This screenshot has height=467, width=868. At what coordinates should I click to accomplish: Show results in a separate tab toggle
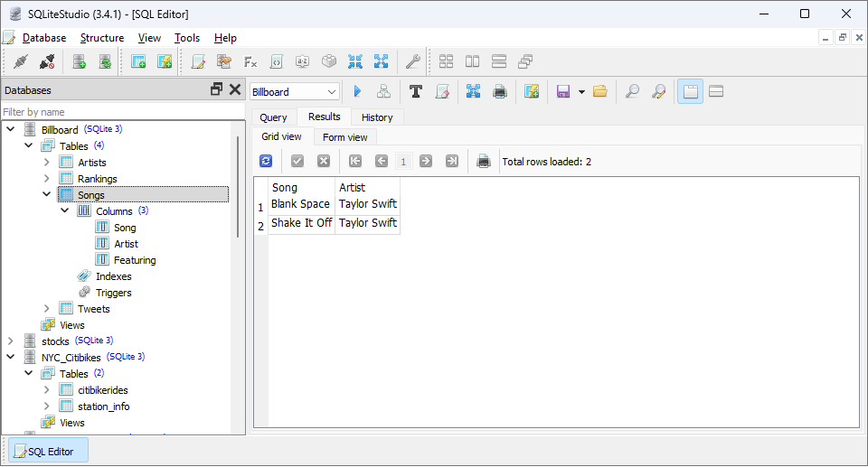pyautogui.click(x=690, y=91)
